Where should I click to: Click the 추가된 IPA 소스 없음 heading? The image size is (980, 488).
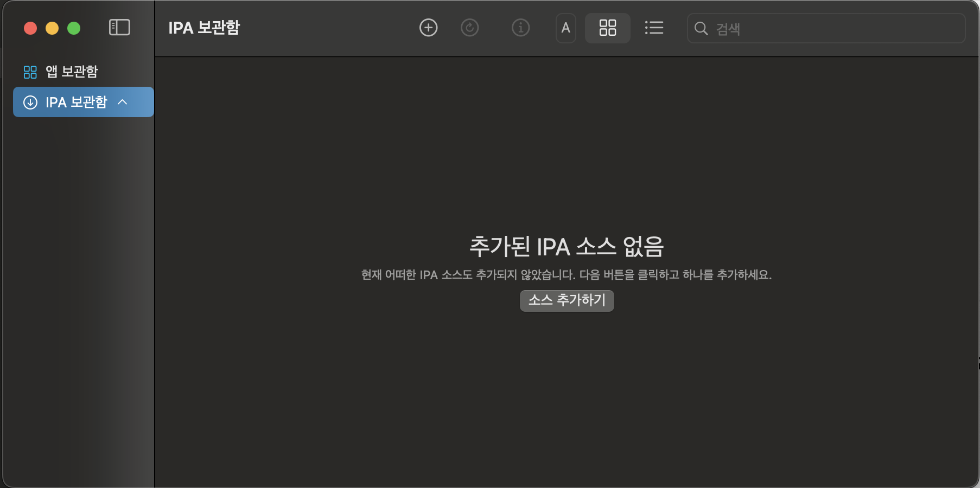[x=567, y=247]
